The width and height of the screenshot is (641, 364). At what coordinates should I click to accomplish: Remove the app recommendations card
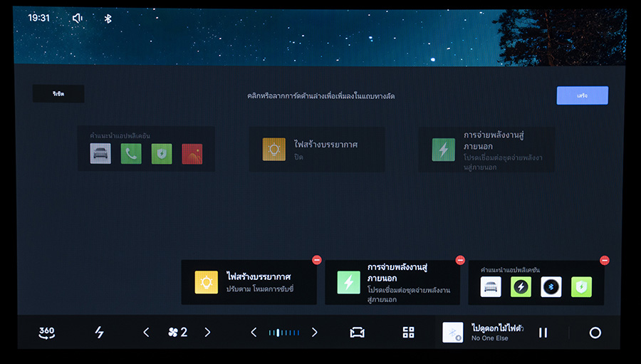tap(605, 261)
